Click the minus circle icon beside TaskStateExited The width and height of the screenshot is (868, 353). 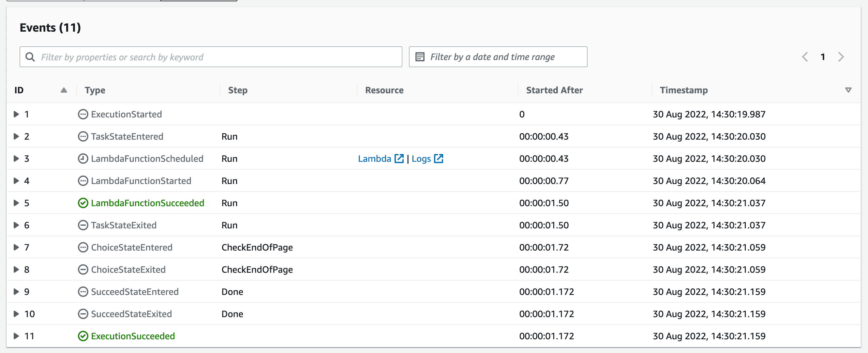(x=83, y=225)
